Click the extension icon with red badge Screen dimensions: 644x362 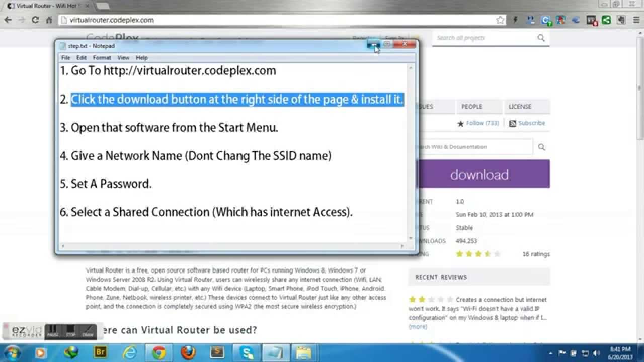(591, 20)
